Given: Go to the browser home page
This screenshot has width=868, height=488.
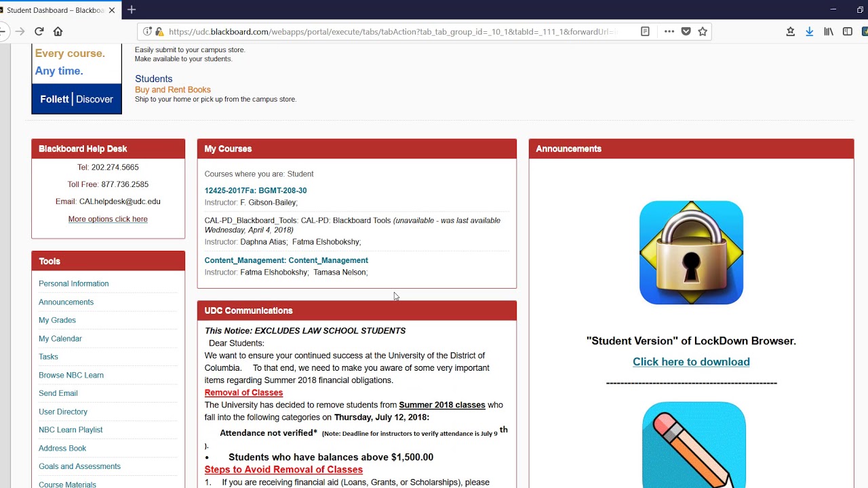Looking at the screenshot, I should (x=58, y=31).
